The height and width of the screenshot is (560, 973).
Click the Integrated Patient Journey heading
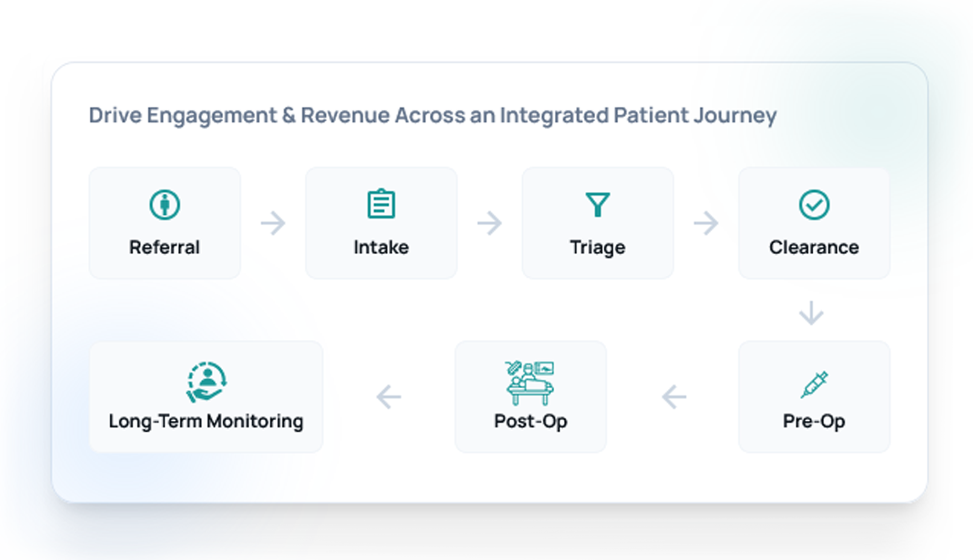click(432, 115)
